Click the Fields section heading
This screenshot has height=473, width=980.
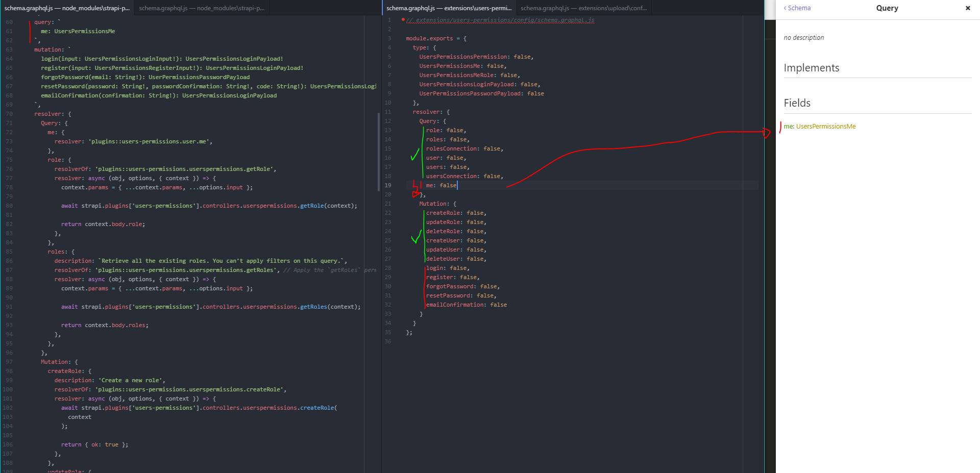(797, 103)
